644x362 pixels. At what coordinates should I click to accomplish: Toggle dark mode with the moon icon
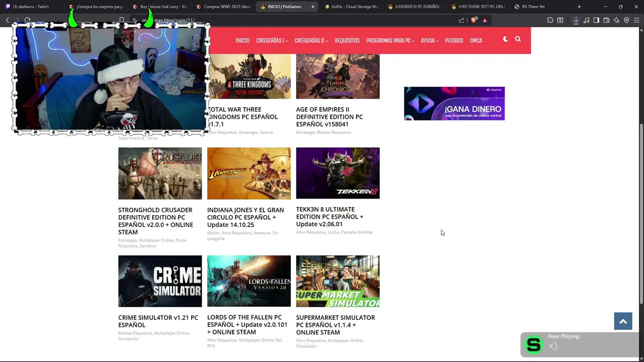click(506, 39)
